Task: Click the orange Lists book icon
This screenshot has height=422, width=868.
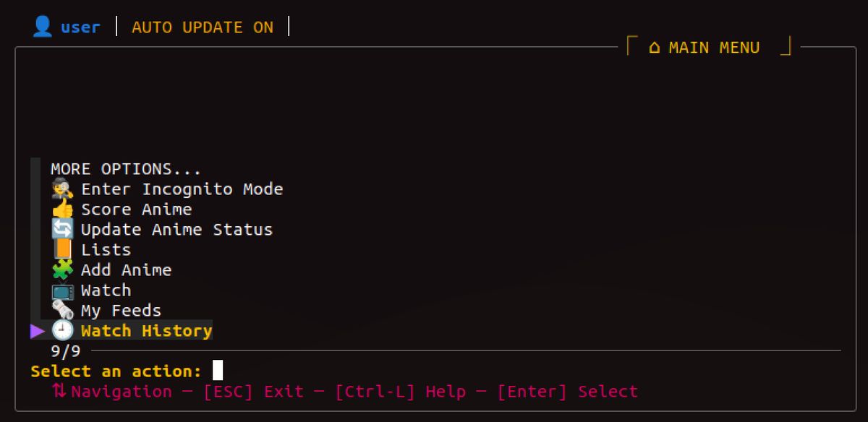Action: [62, 250]
